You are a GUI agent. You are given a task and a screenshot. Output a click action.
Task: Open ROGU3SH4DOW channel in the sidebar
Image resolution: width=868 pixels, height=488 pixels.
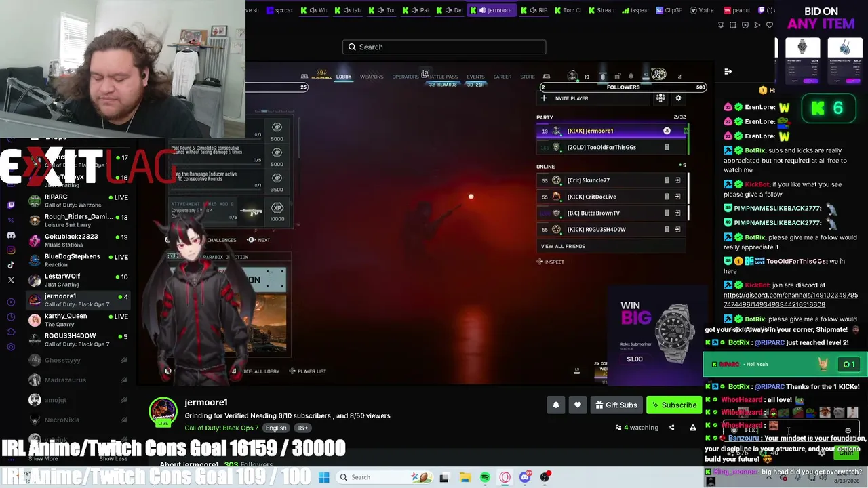[77, 340]
